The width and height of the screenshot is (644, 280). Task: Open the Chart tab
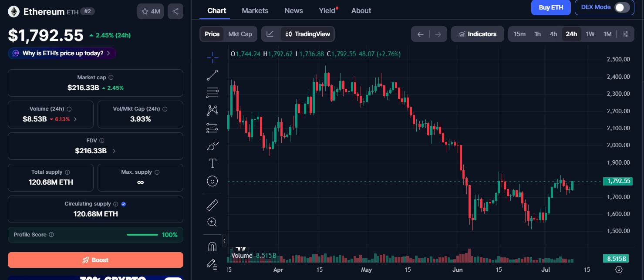click(x=217, y=10)
